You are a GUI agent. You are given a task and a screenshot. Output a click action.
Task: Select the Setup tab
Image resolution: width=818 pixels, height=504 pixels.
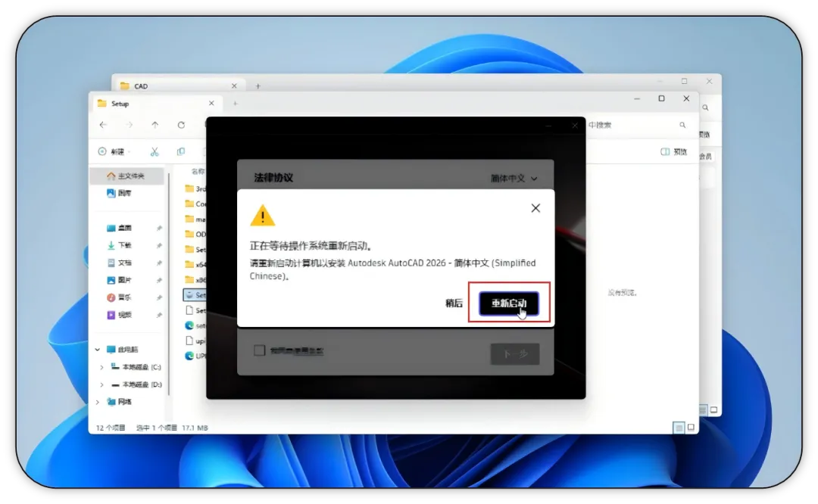[x=157, y=104]
